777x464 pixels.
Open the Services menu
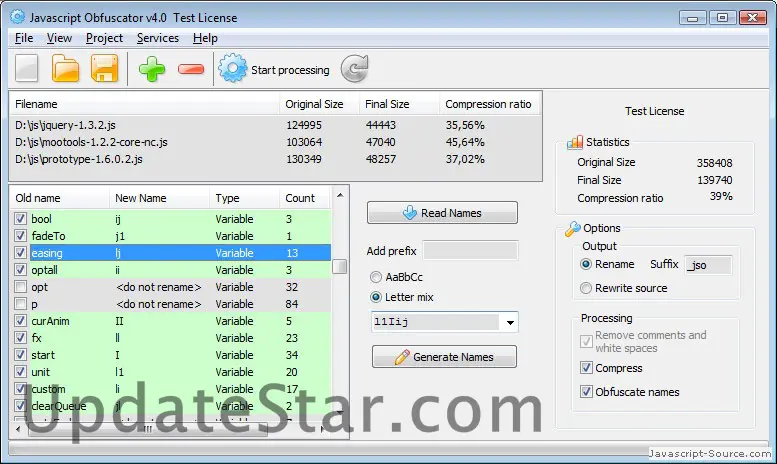158,38
